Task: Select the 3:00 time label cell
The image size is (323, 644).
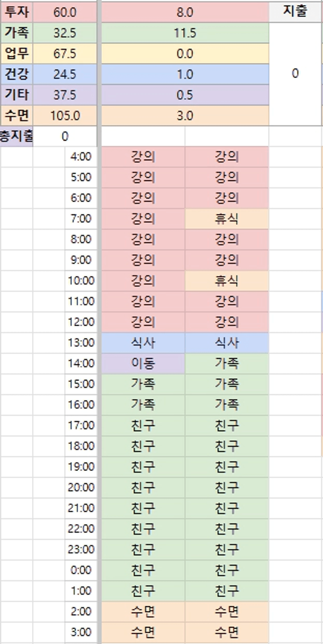Action: pos(81,632)
